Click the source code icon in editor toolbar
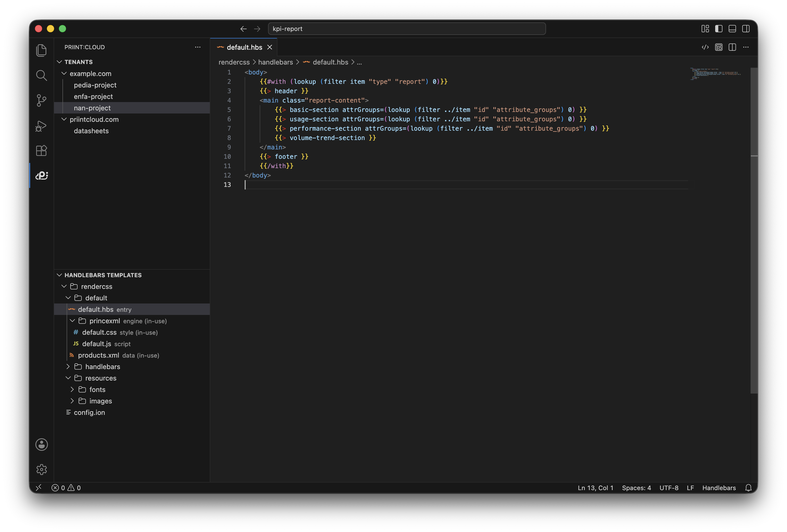The image size is (787, 532). (x=705, y=47)
